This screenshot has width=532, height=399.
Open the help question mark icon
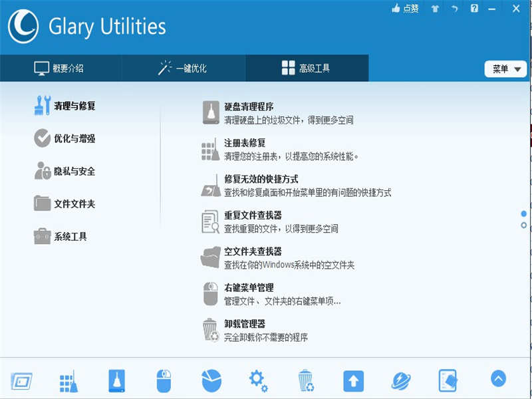pyautogui.click(x=474, y=9)
